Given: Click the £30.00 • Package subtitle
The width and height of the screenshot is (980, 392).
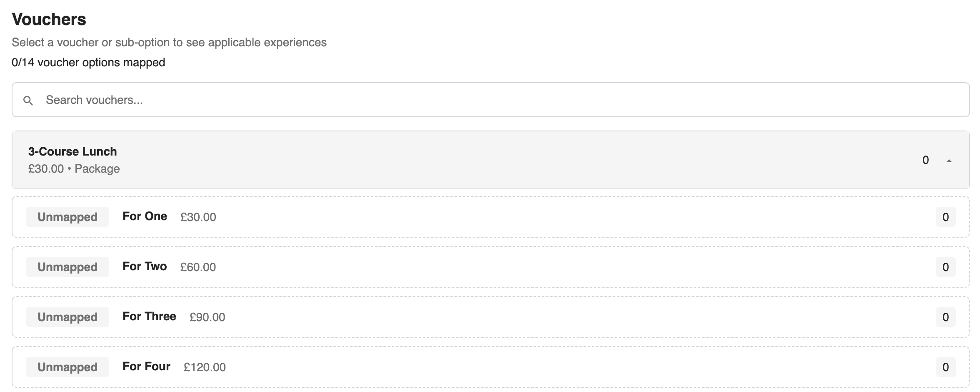Looking at the screenshot, I should (x=74, y=169).
